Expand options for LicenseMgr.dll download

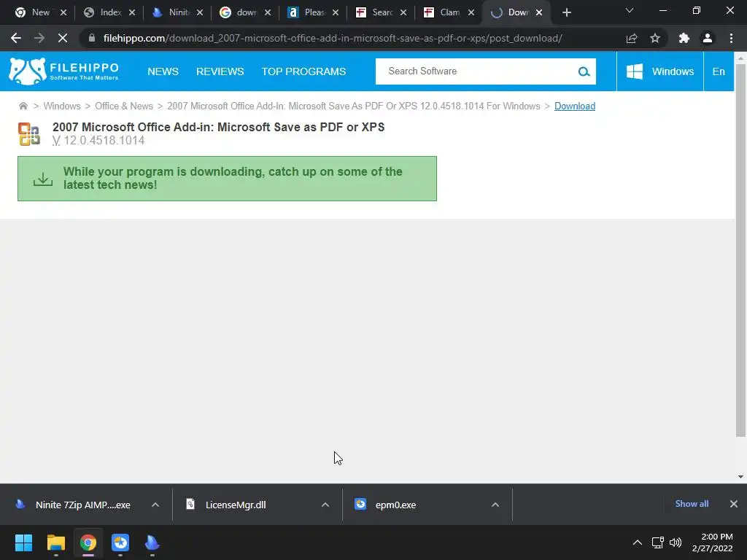pos(325,505)
